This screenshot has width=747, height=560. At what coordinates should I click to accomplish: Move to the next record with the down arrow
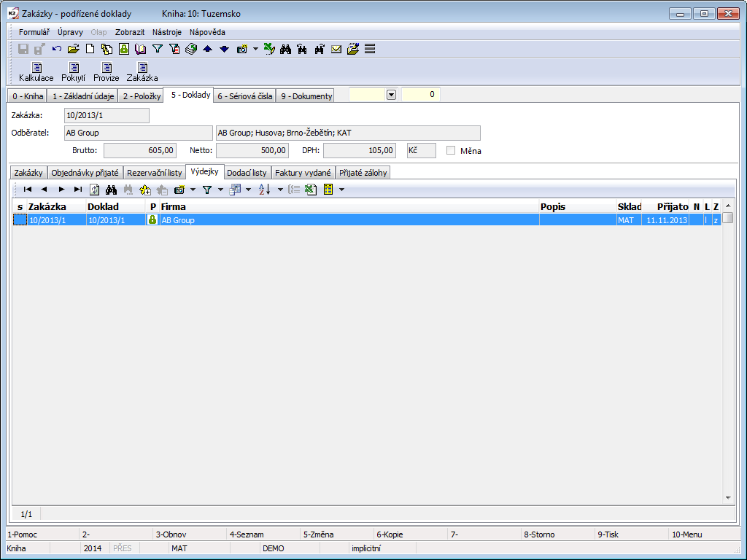pos(224,49)
